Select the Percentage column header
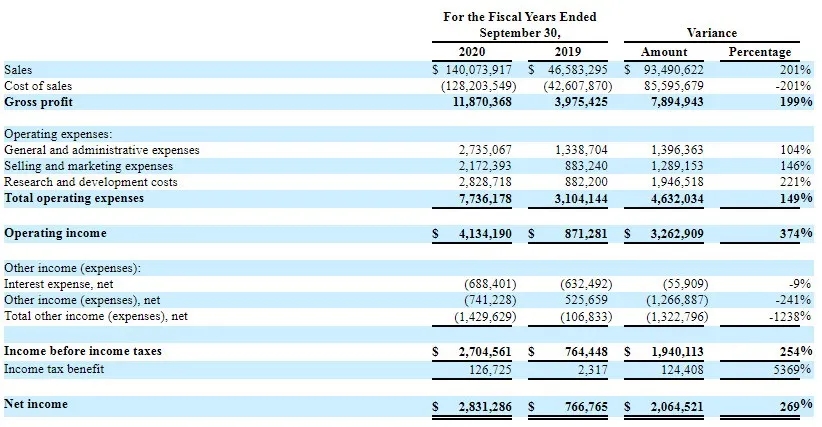822x427 pixels. [759, 52]
